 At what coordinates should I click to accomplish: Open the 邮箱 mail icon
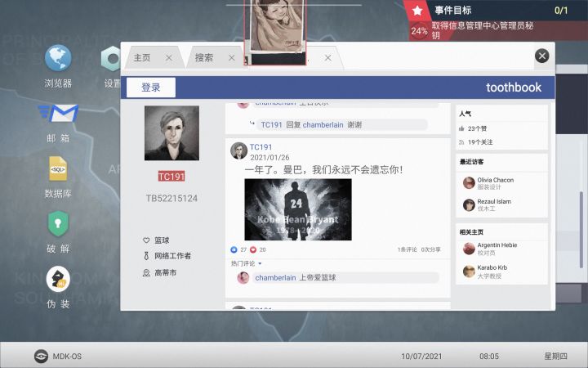point(58,114)
